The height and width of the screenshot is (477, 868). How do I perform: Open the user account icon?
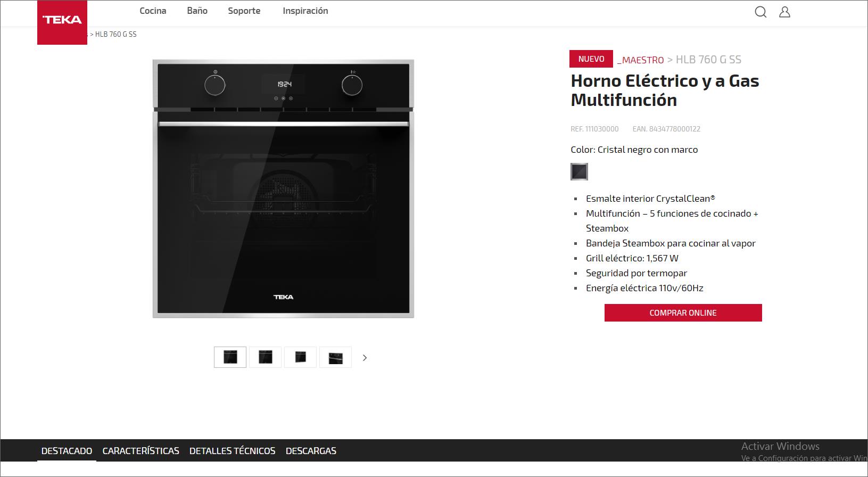[784, 12]
